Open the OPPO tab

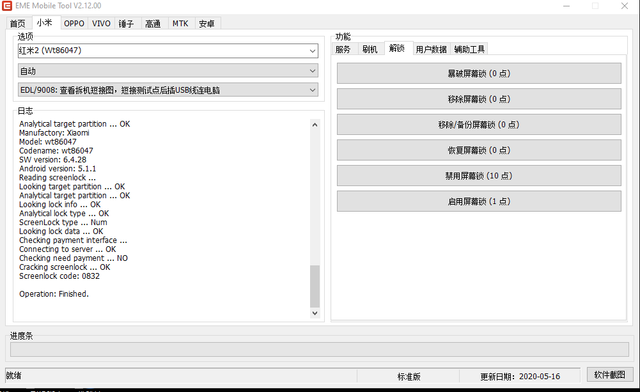tap(74, 24)
